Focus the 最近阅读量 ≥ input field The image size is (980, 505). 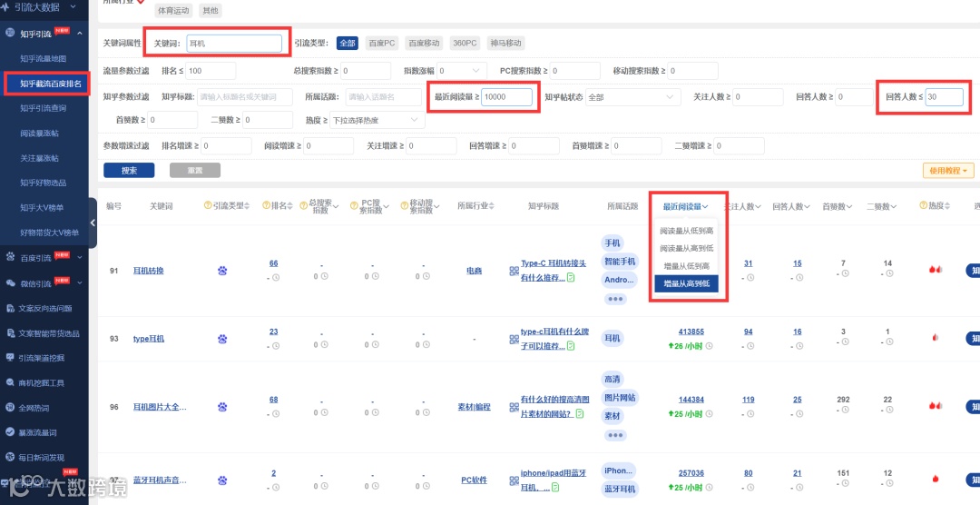pos(507,97)
